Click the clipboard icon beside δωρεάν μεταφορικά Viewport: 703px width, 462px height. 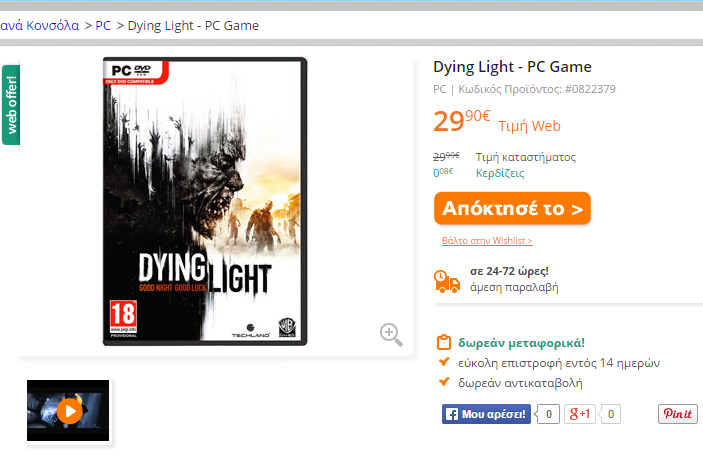coord(444,342)
